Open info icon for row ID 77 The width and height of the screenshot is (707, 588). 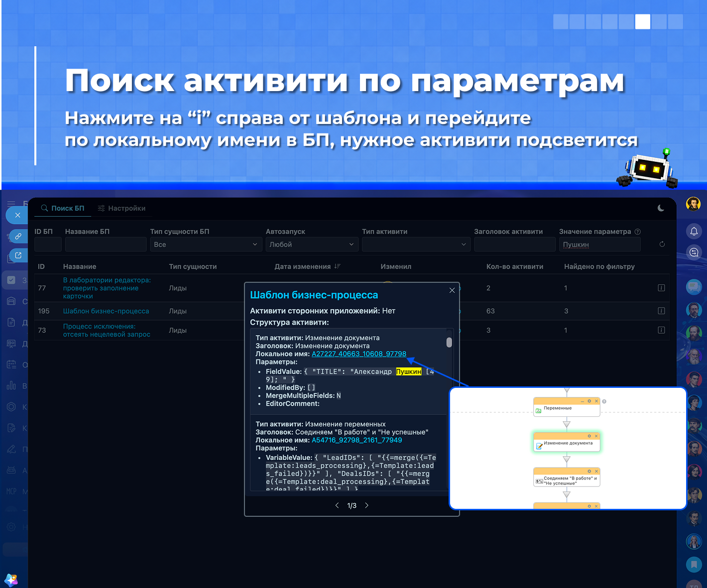point(661,288)
